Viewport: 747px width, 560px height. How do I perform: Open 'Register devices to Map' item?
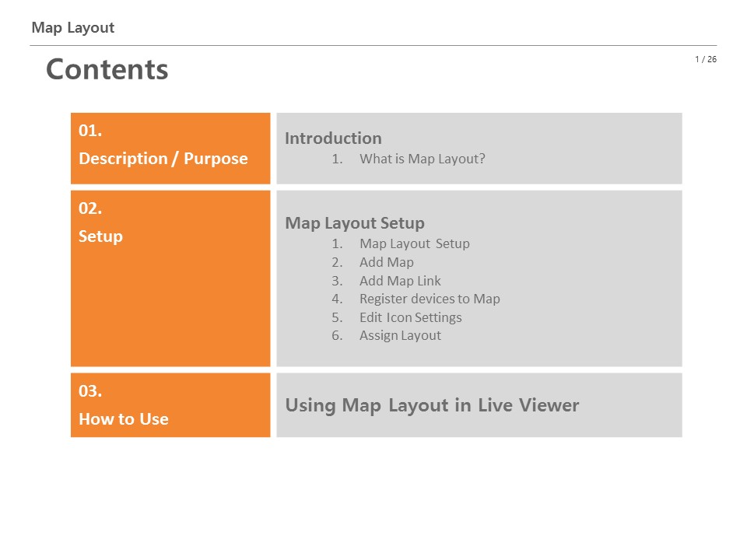pos(430,299)
